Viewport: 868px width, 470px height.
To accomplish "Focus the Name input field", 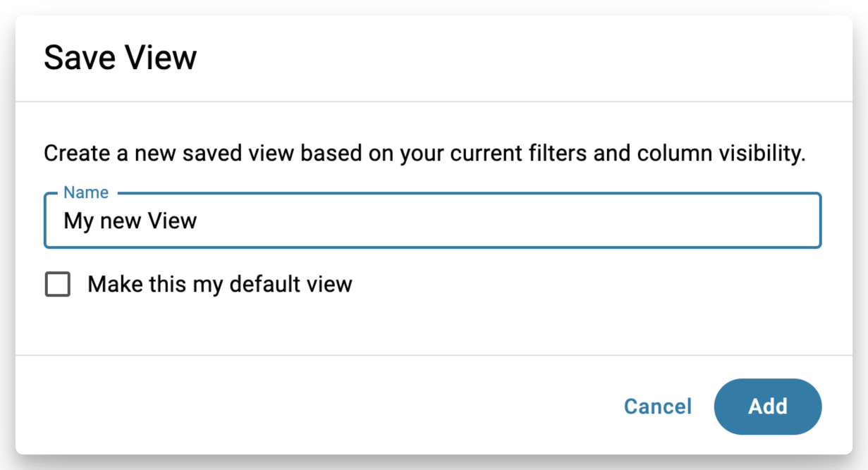I will coord(433,221).
